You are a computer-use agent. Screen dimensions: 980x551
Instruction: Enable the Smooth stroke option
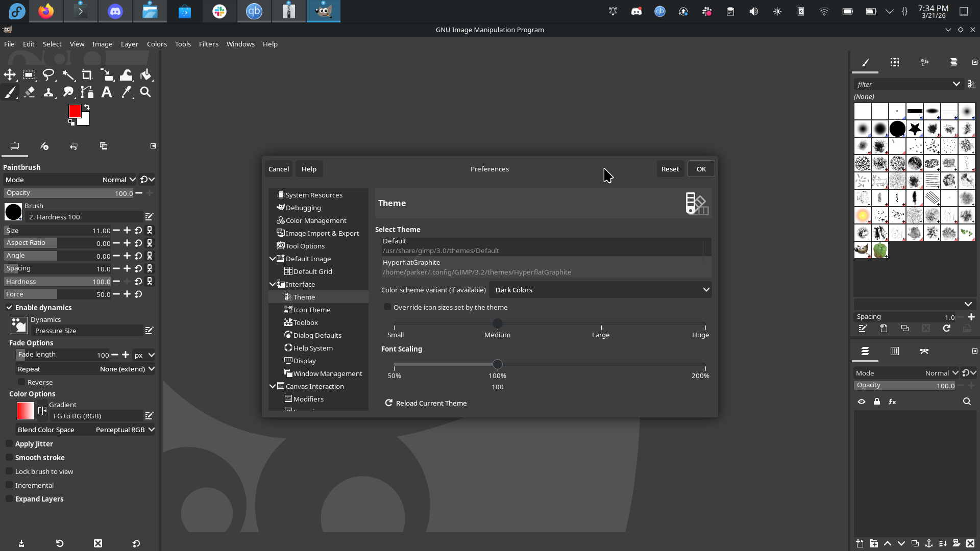pos(9,458)
